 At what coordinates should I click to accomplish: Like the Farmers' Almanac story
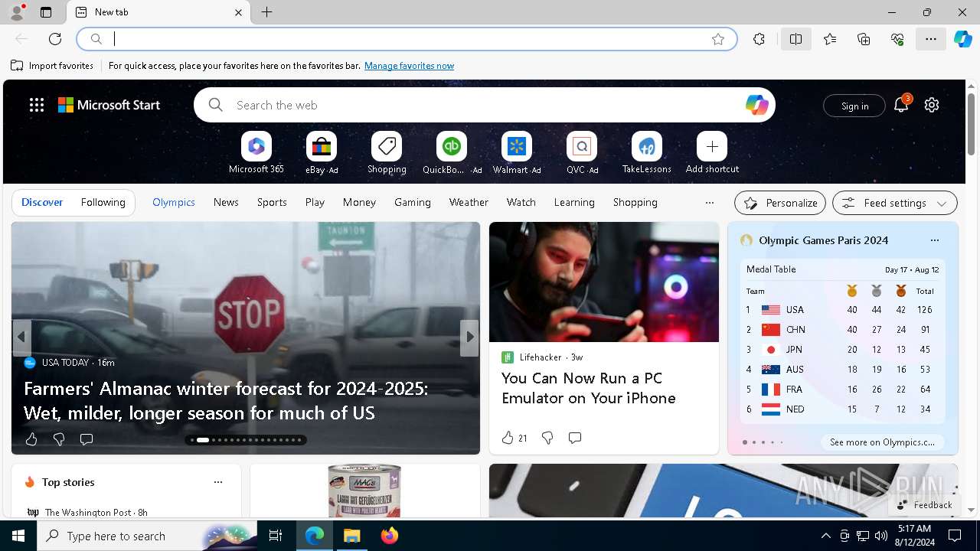pos(31,439)
